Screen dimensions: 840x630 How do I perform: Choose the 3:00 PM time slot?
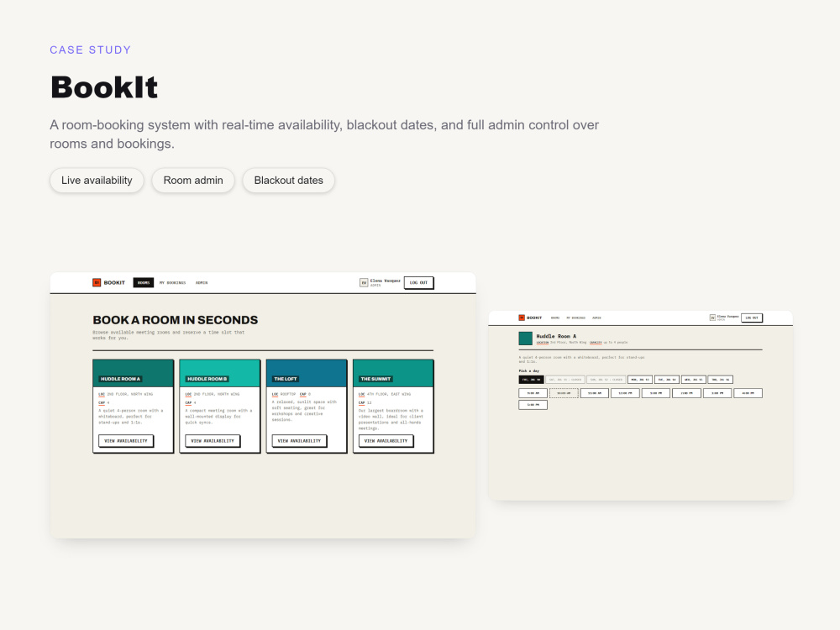click(x=717, y=393)
